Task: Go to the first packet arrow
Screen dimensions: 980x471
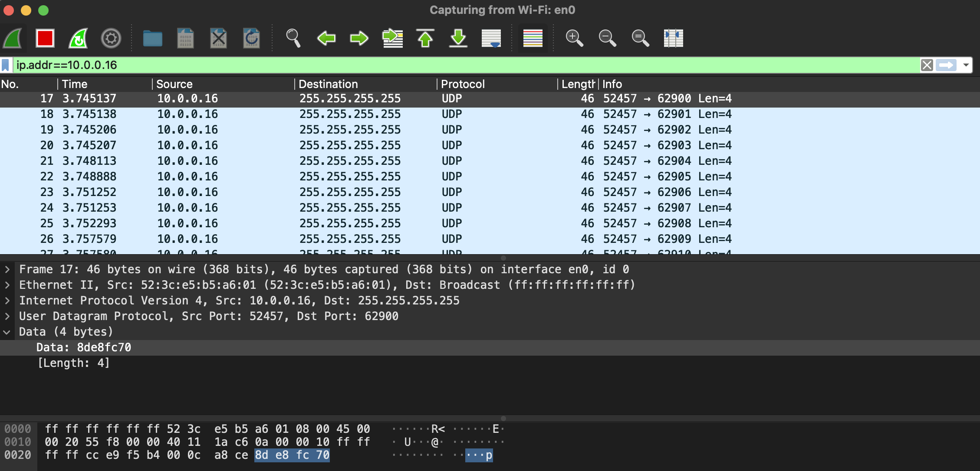Action: tap(425, 38)
